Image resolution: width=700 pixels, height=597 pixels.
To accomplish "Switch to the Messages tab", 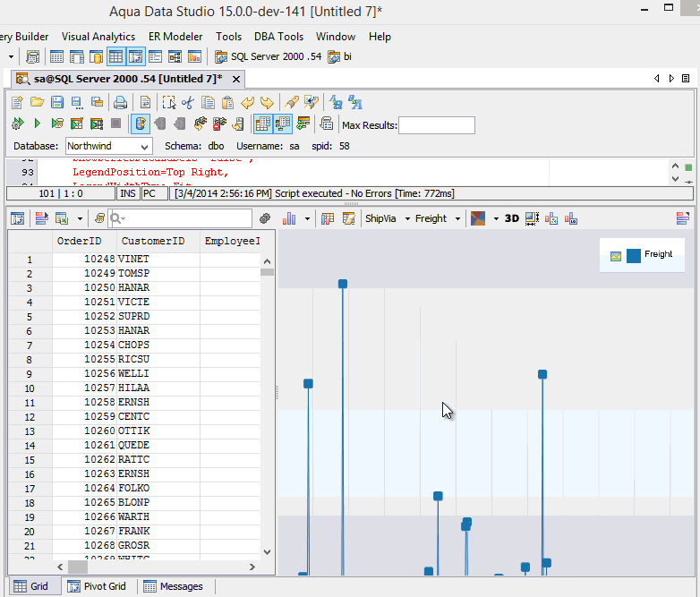I will (174, 586).
